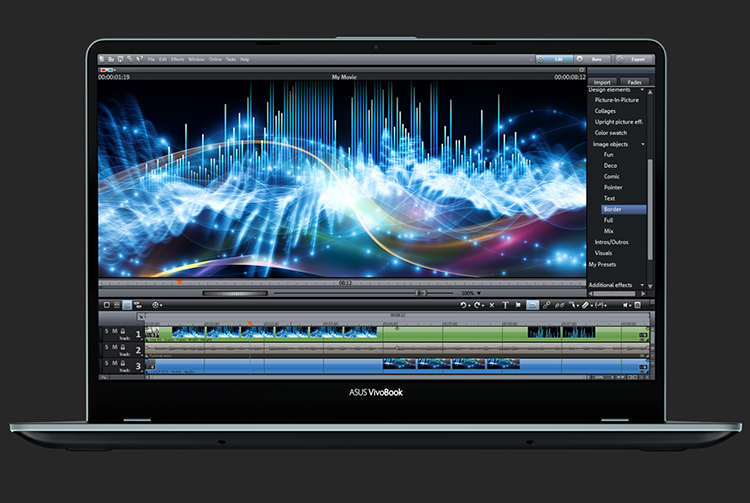Viewport: 750px width, 503px height.
Task: Open the Effects menu
Action: pyautogui.click(x=177, y=60)
